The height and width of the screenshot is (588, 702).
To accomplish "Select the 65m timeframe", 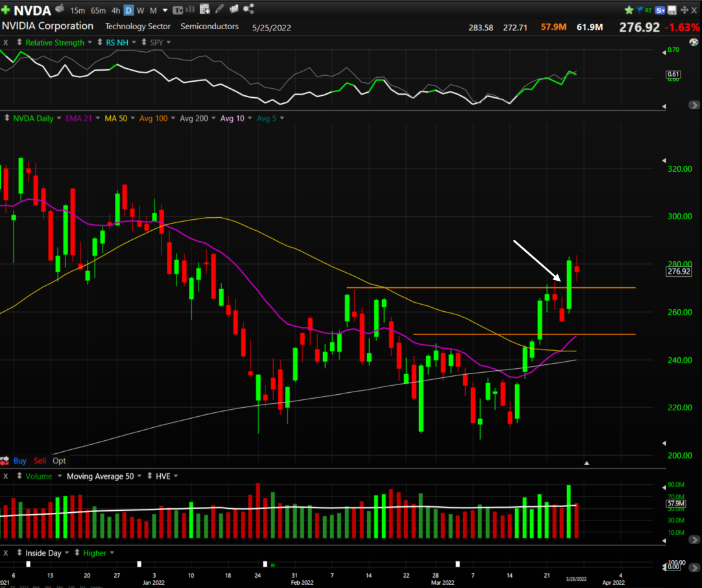I will (98, 10).
